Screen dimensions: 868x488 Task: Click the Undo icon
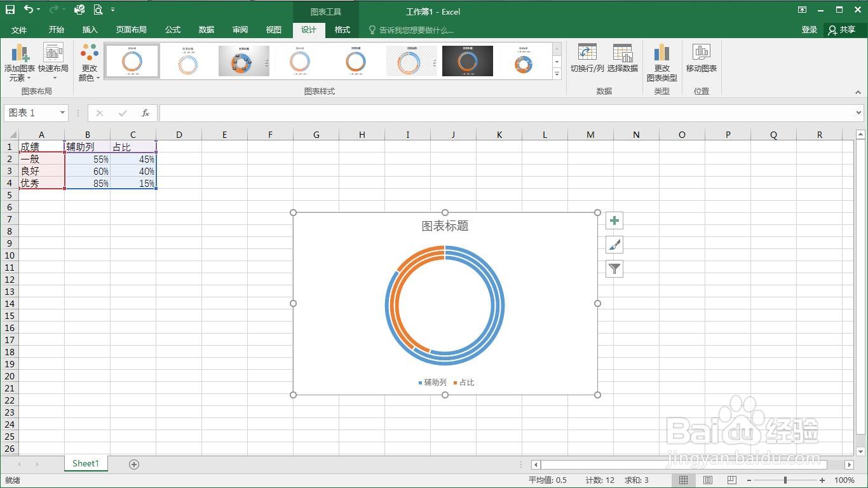pos(29,10)
